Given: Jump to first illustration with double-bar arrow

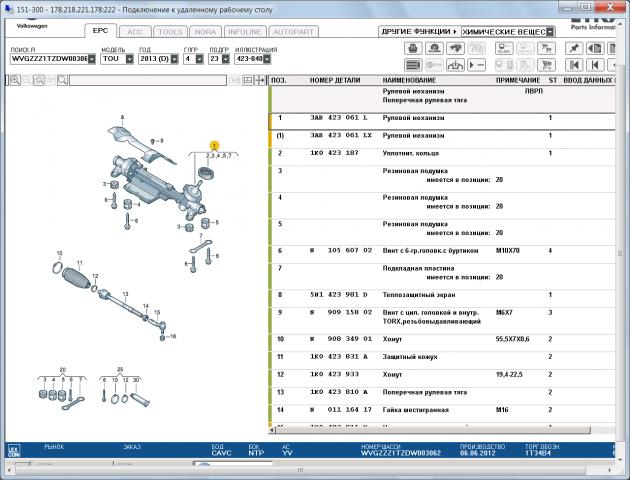Looking at the screenshot, I should 574,65.
